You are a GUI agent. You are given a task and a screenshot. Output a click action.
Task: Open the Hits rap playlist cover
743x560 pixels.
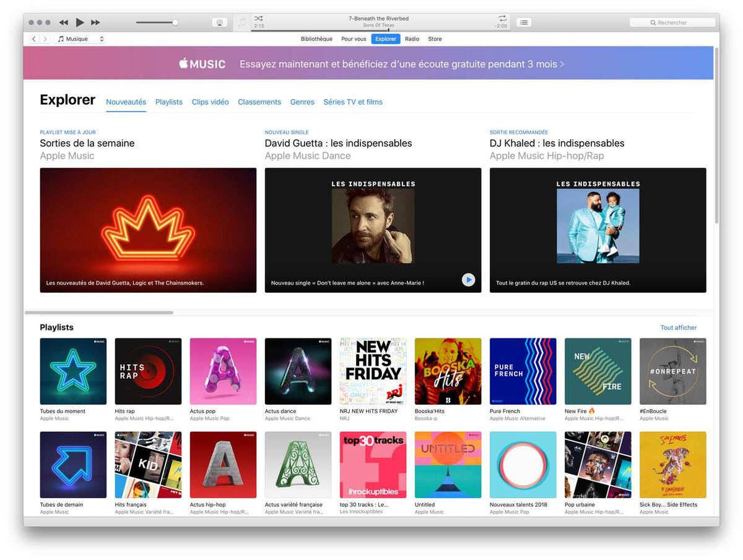coord(148,371)
